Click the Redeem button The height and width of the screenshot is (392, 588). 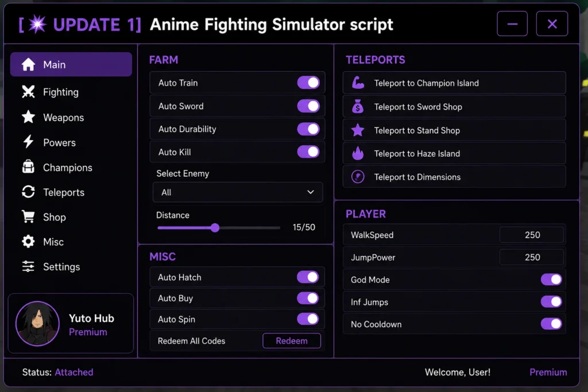[292, 341]
